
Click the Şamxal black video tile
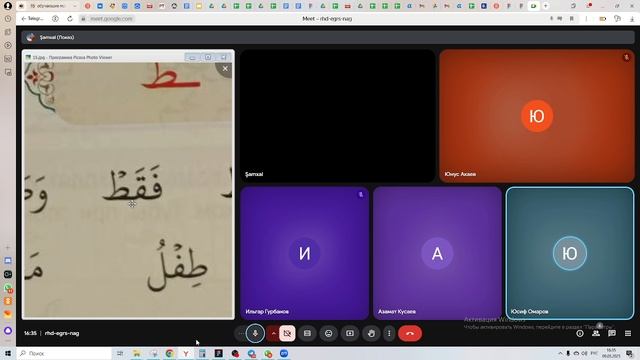(338, 116)
